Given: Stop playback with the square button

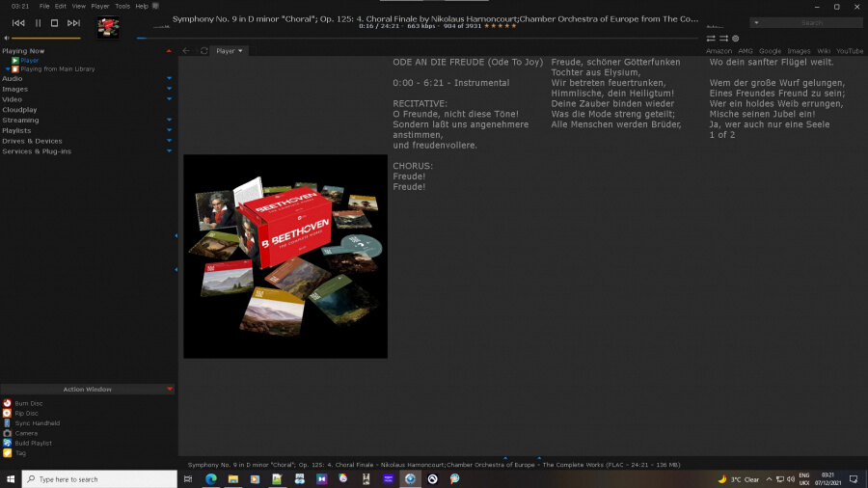Looking at the screenshot, I should (x=54, y=23).
